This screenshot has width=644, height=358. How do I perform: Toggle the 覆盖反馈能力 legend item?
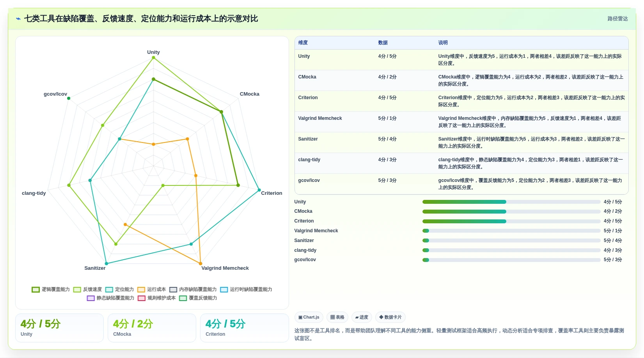pos(198,298)
